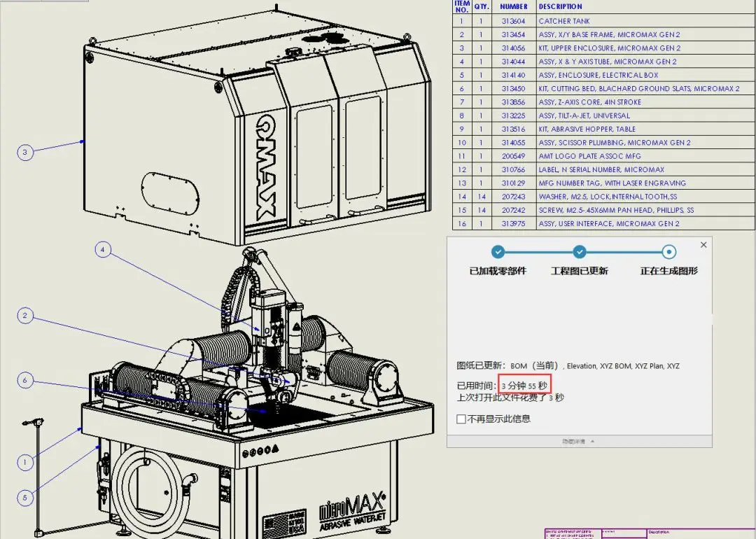The width and height of the screenshot is (756, 539).
Task: Close the loading progress dialog
Action: click(703, 245)
